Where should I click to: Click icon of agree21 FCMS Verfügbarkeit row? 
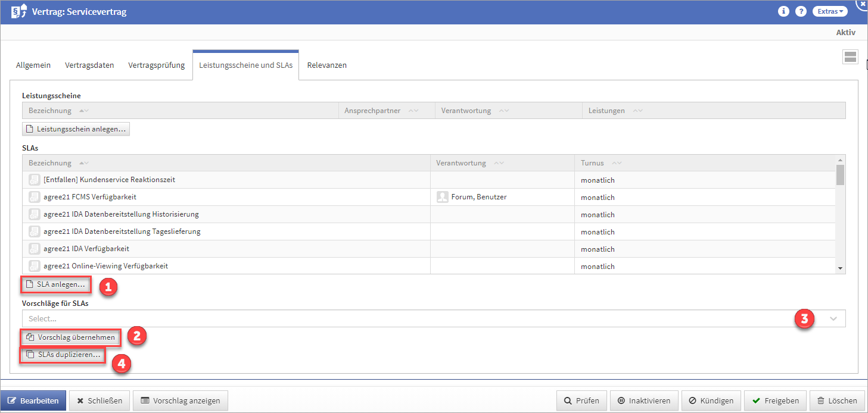[x=35, y=197]
